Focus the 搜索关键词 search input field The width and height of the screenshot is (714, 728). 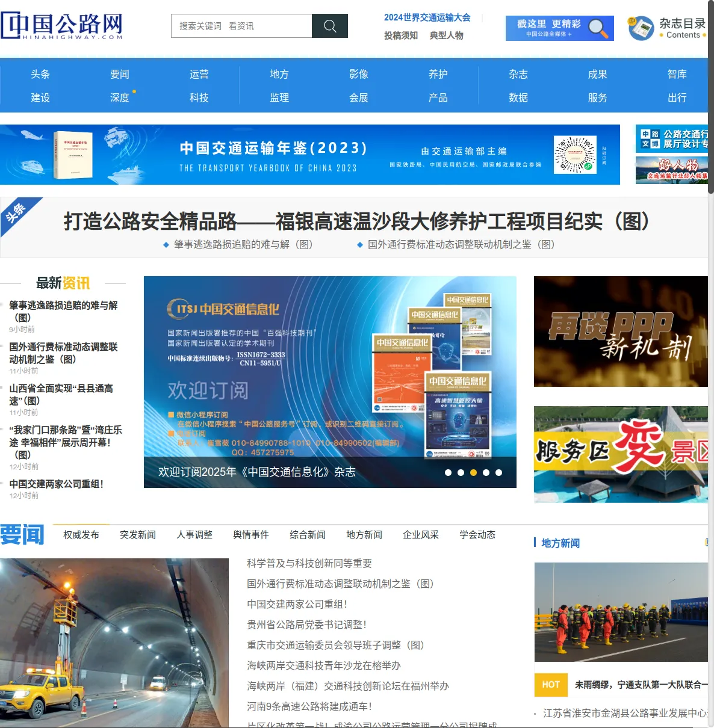241,26
